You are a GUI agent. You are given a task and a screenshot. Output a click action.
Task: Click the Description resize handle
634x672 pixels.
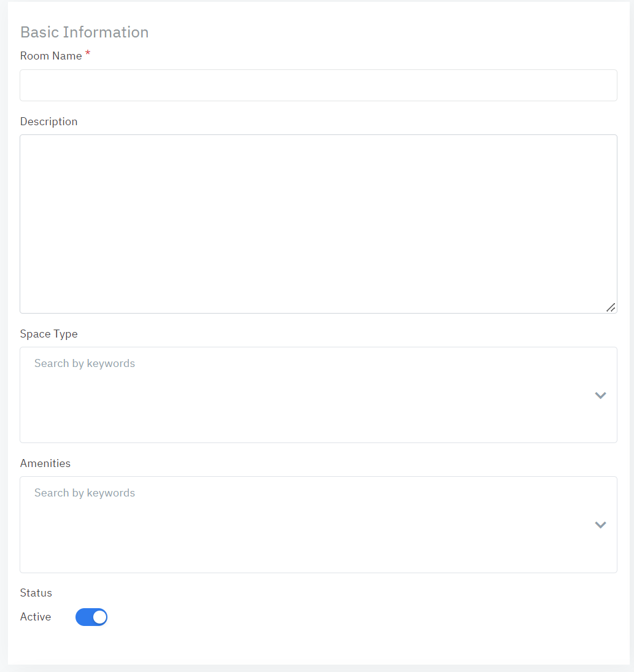tap(611, 307)
